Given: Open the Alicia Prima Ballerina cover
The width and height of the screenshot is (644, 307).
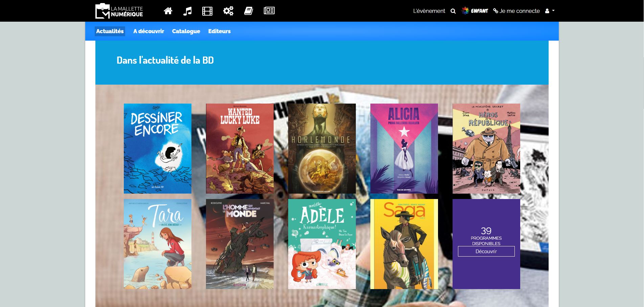Looking at the screenshot, I should [x=404, y=149].
